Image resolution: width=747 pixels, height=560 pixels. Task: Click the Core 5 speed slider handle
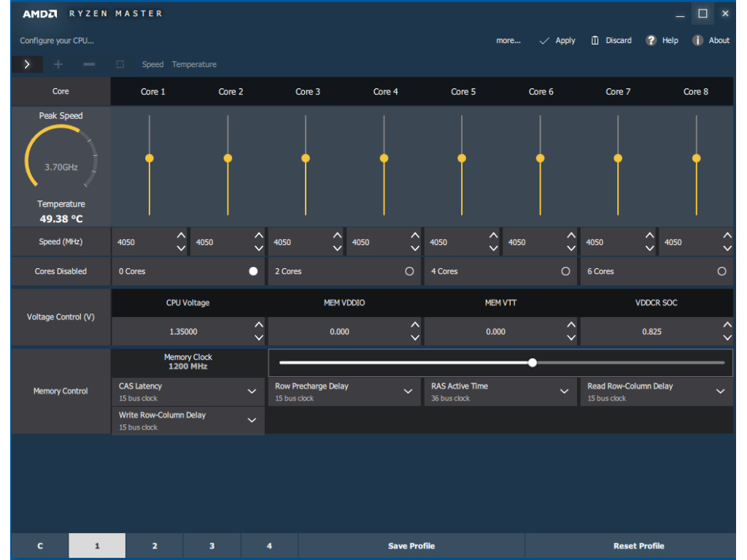click(462, 158)
